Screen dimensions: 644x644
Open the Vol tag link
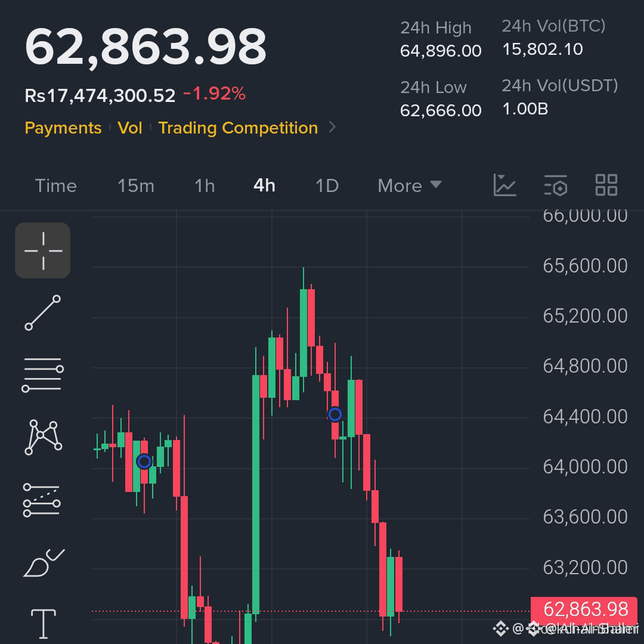pyautogui.click(x=130, y=128)
